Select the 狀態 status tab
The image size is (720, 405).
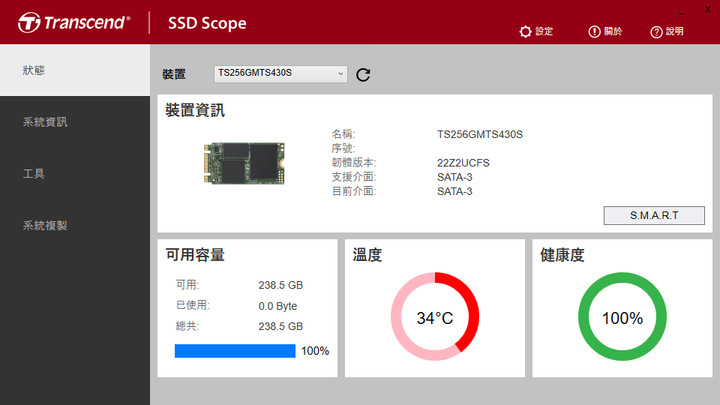[75, 70]
